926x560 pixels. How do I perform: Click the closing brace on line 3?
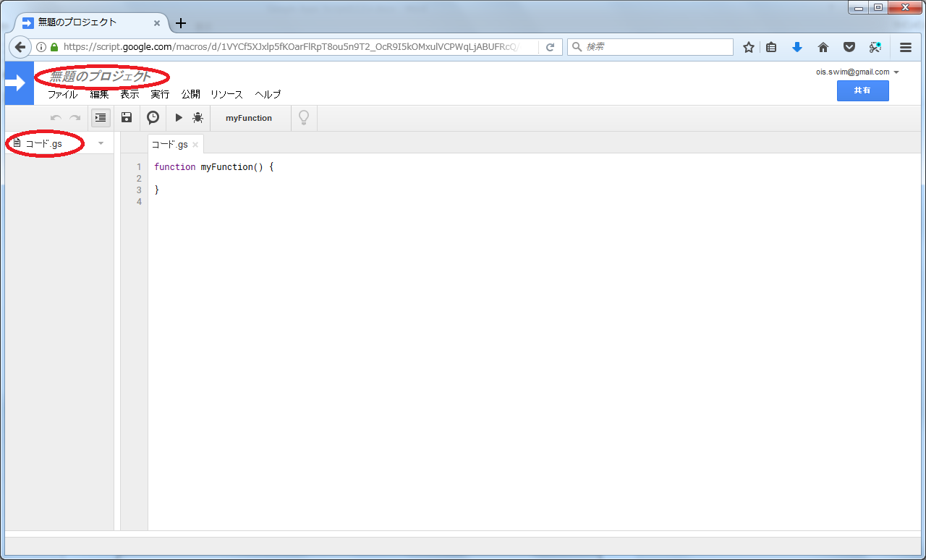(x=156, y=190)
